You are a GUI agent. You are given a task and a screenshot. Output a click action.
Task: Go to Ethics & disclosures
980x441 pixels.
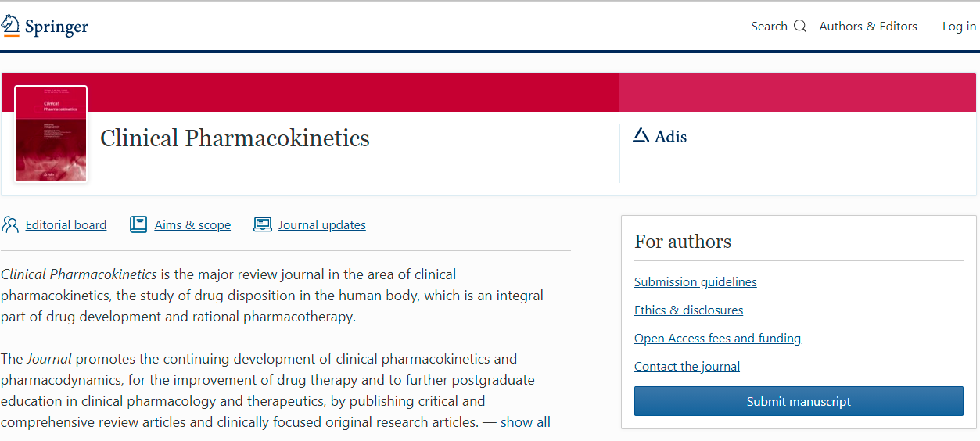pos(688,310)
